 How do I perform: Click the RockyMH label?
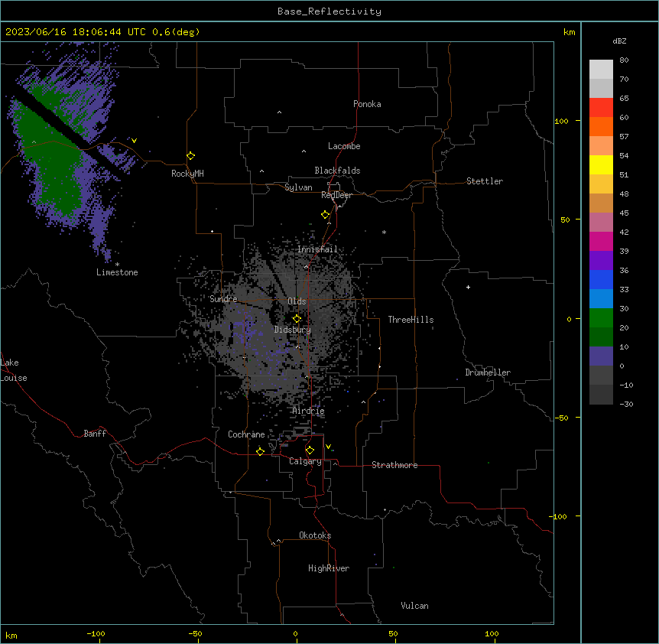[x=187, y=174]
